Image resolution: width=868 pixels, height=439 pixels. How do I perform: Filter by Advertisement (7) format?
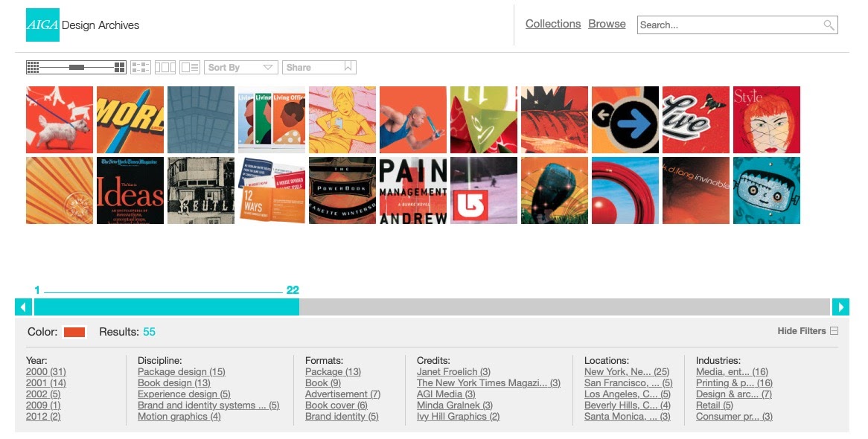pyautogui.click(x=343, y=394)
